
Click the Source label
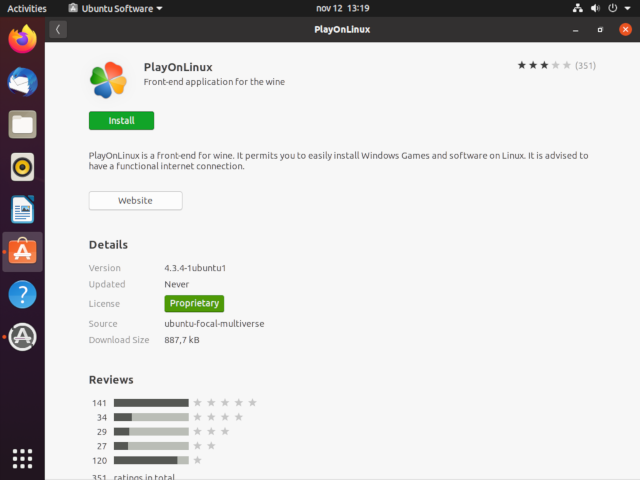pos(103,324)
